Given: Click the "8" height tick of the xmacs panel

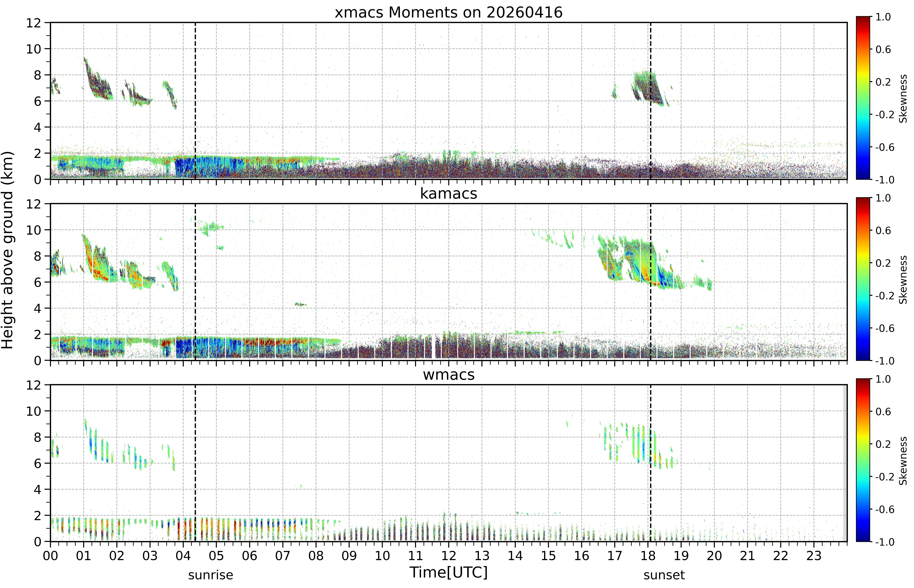Looking at the screenshot, I should 37,75.
